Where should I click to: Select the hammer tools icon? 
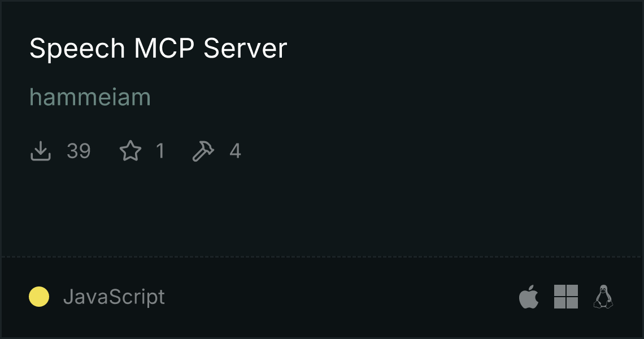pyautogui.click(x=203, y=151)
